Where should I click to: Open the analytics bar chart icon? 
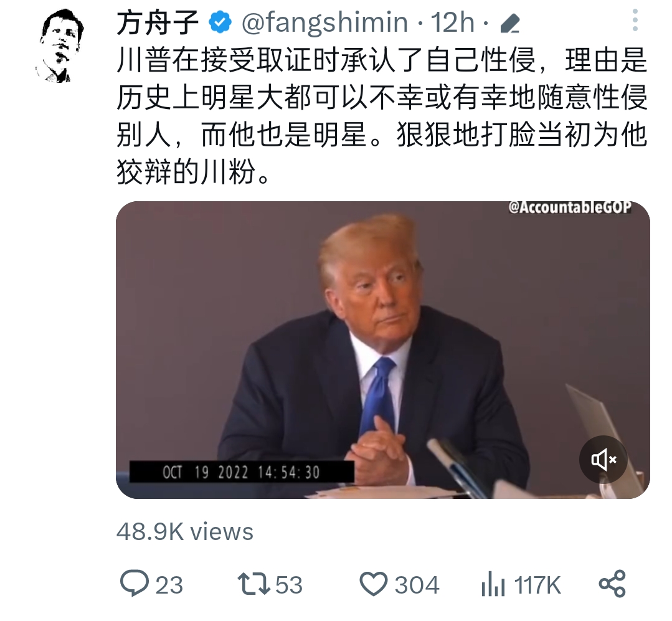tap(493, 584)
